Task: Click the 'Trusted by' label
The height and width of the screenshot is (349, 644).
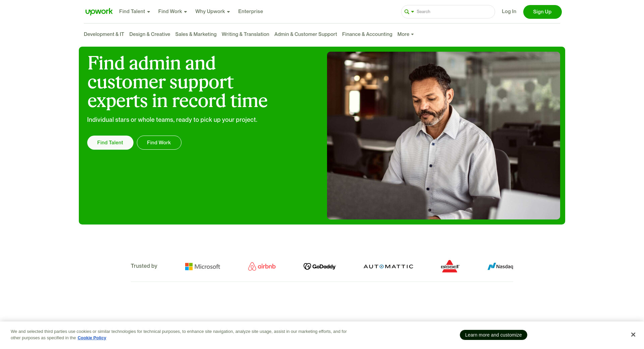Action: coord(144,266)
